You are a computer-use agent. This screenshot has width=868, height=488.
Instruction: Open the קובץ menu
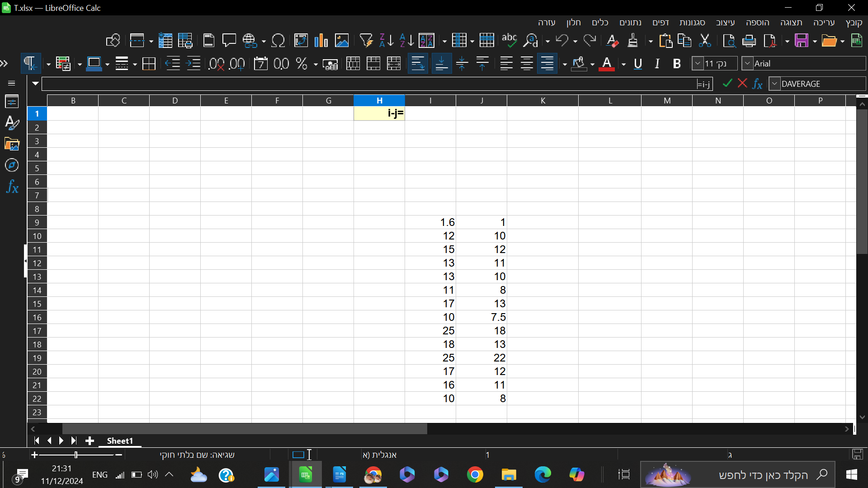tap(854, 22)
